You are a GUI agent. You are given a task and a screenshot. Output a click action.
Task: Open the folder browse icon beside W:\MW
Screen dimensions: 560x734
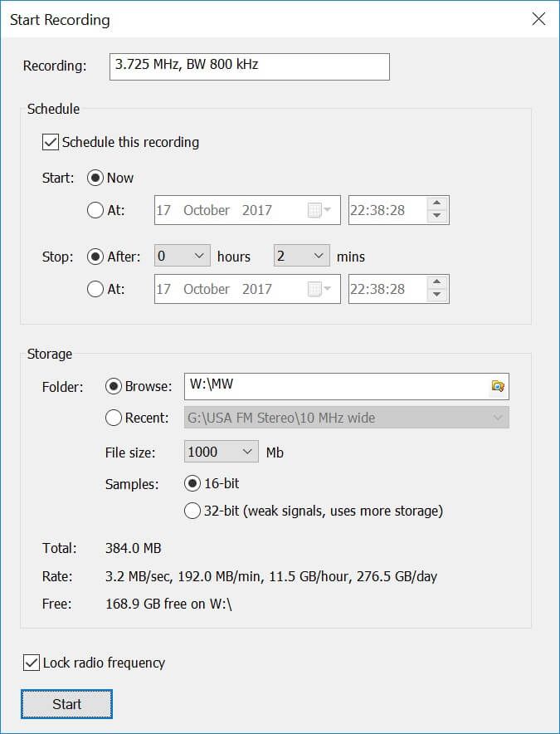pos(499,386)
